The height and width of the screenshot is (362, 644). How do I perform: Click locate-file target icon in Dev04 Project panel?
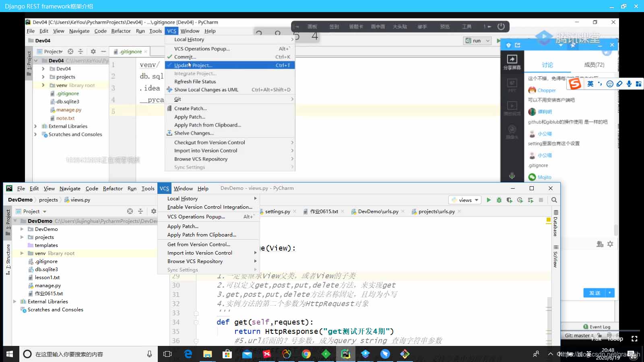point(70,51)
